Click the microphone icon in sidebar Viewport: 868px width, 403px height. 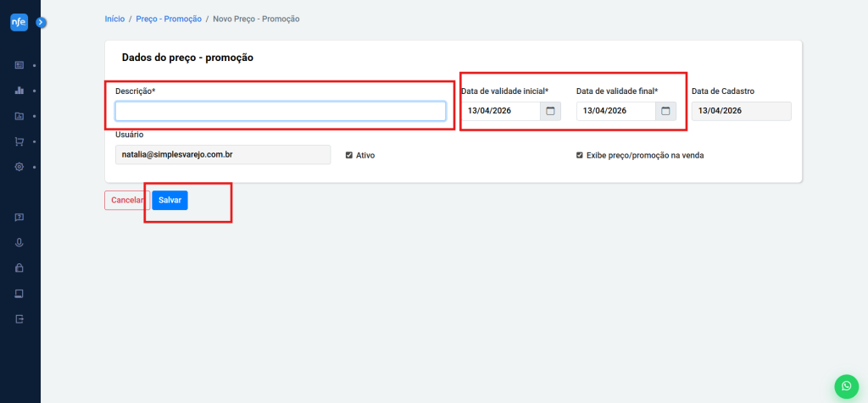pyautogui.click(x=19, y=243)
